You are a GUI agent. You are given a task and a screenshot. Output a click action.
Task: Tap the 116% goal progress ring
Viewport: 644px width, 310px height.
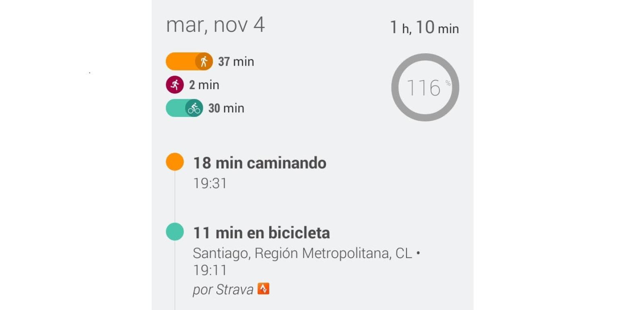425,87
